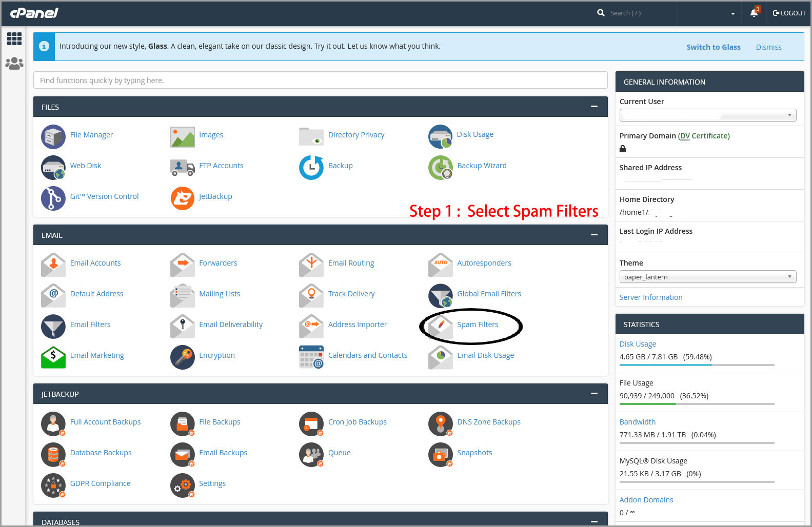
Task: Click the LOGOUT button
Action: 789,13
